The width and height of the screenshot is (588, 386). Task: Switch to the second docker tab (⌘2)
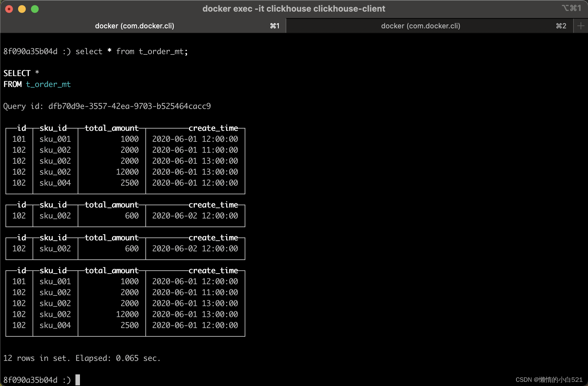[x=429, y=26]
